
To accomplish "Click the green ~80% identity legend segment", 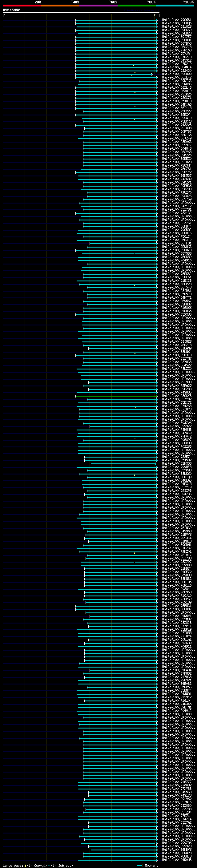I will click(137, 6).
